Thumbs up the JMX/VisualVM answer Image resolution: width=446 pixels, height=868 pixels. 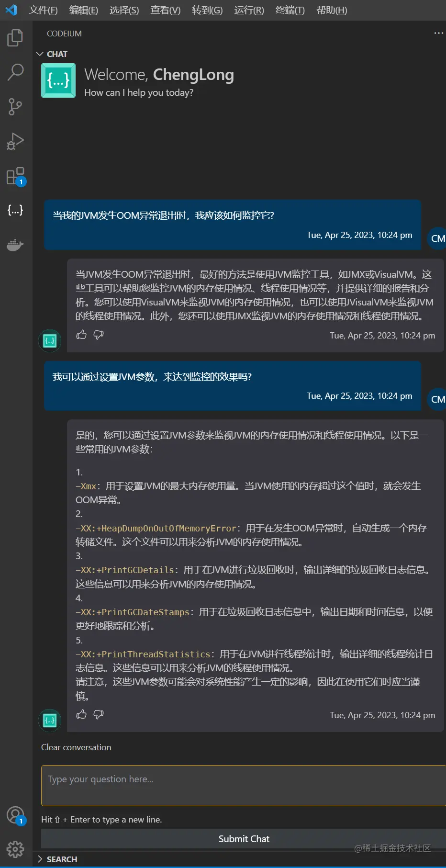pyautogui.click(x=82, y=335)
